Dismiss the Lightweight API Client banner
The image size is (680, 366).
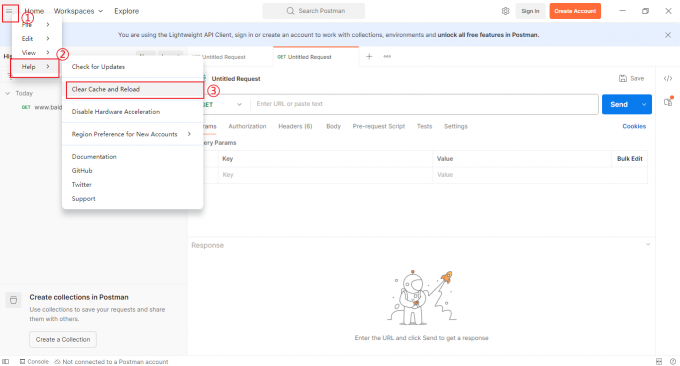click(668, 35)
